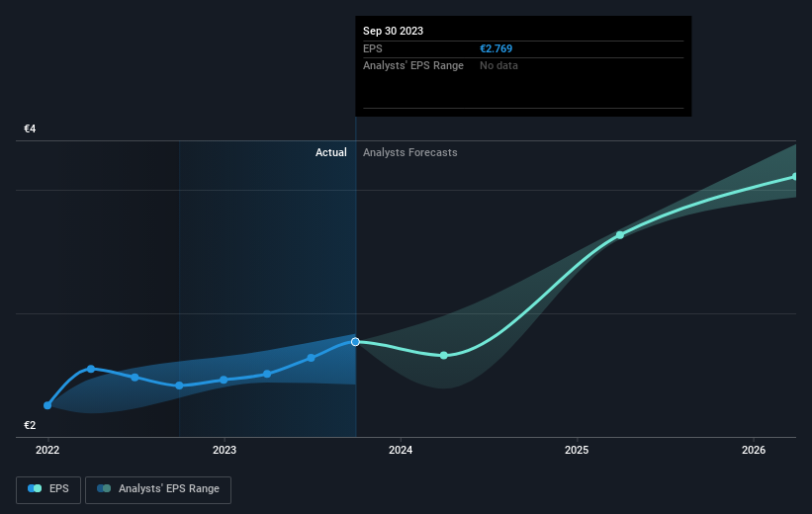Click the 2026 x-axis label

tap(754, 450)
